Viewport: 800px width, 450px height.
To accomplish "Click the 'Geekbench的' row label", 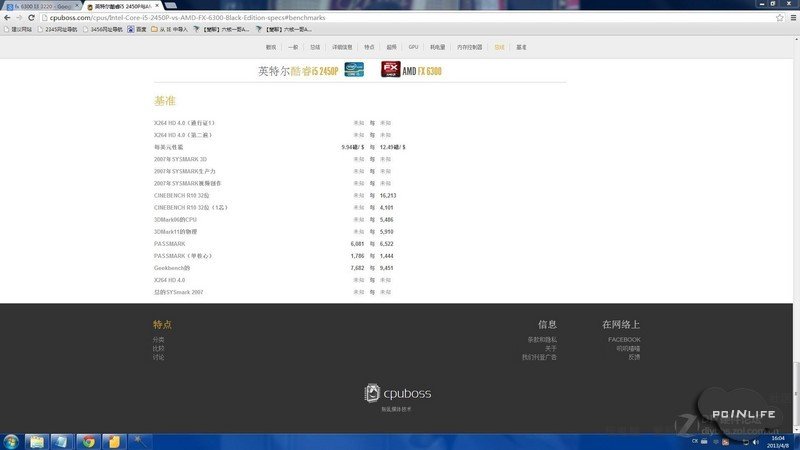I will click(172, 268).
